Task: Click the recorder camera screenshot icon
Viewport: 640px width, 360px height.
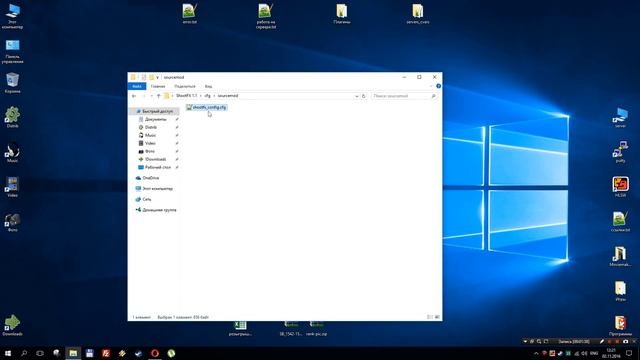Action: 625,341
